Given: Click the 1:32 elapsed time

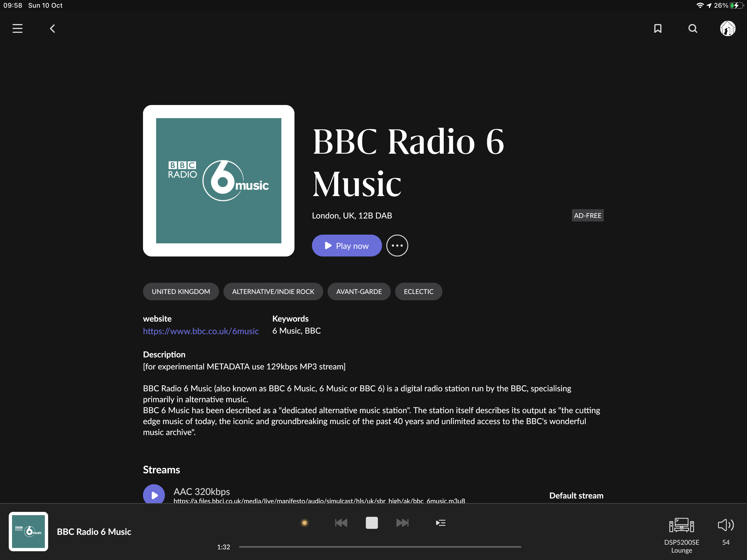Looking at the screenshot, I should point(223,547).
